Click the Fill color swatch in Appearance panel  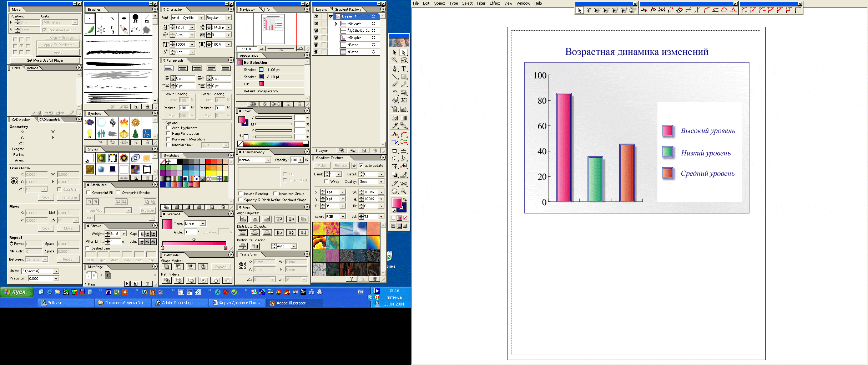pos(261,84)
